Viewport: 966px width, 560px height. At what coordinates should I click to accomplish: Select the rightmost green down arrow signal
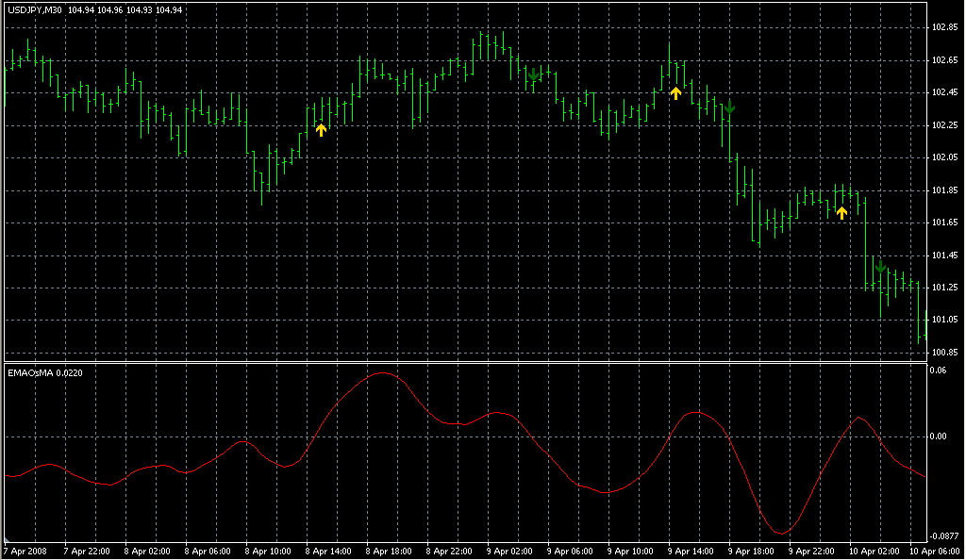(879, 267)
